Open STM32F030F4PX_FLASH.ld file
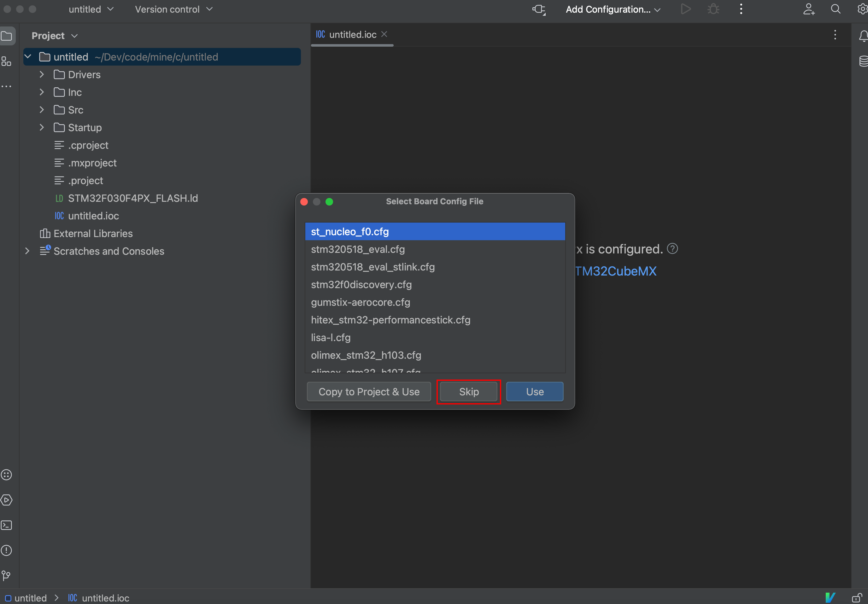 point(133,198)
